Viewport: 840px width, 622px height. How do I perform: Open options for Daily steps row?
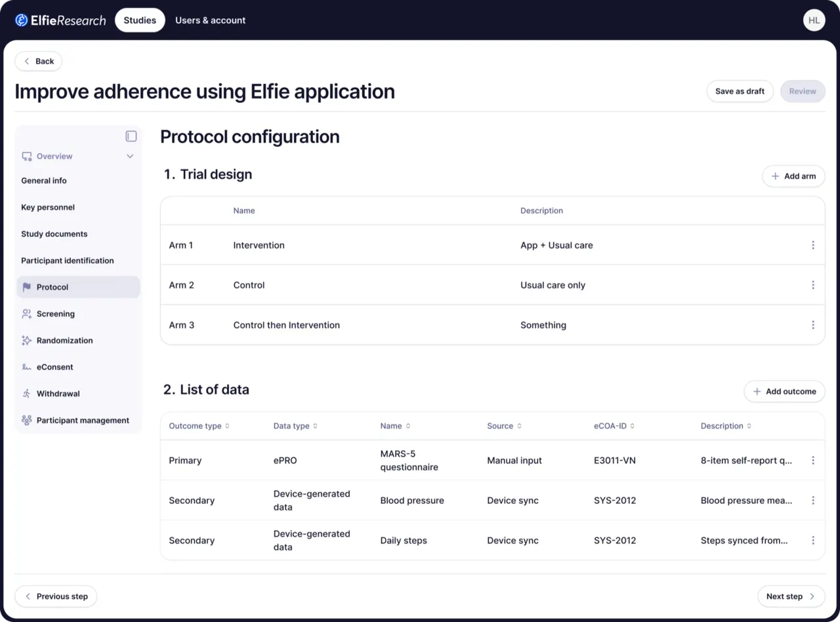click(813, 541)
